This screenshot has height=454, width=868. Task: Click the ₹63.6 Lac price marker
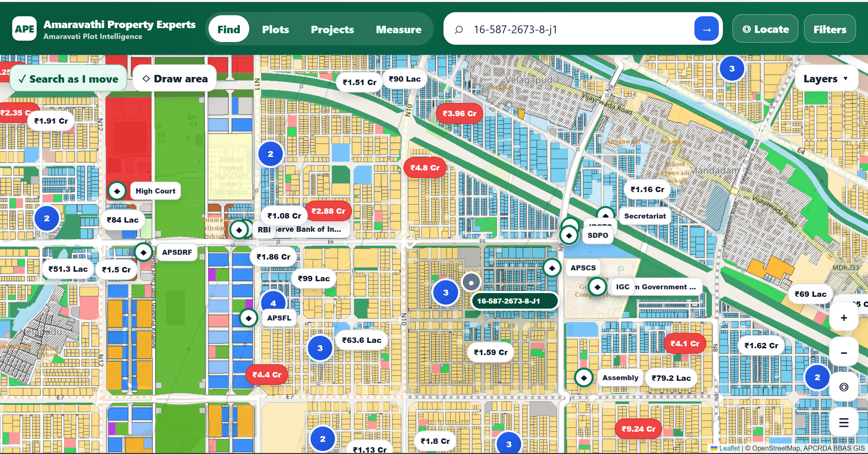tap(361, 340)
